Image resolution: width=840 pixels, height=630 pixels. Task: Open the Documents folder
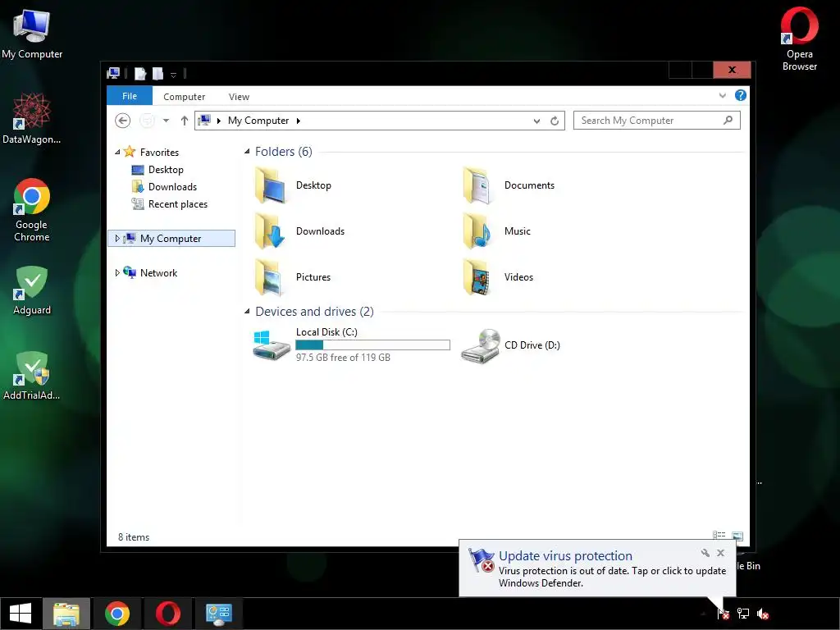509,185
